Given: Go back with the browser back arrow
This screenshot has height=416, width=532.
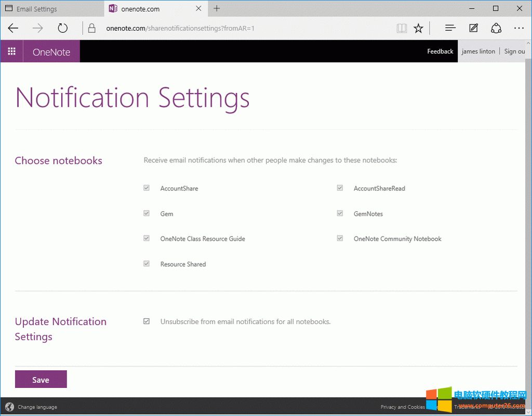Looking at the screenshot, I should (13, 28).
